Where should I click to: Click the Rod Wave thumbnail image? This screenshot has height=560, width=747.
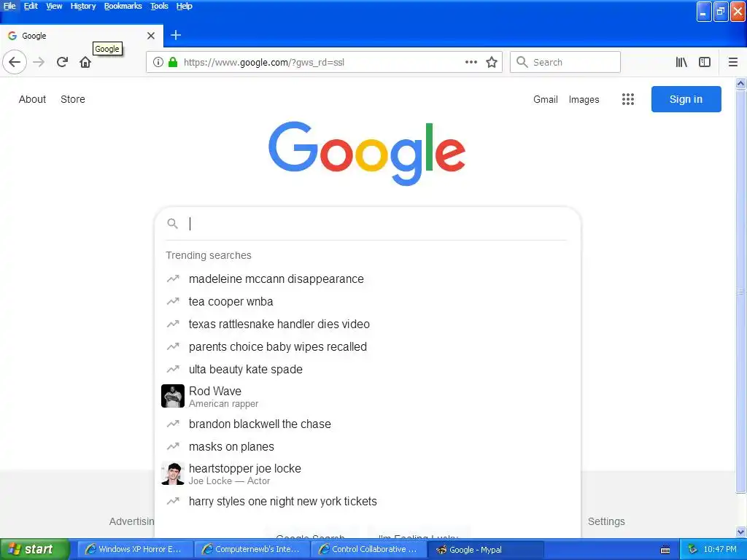173,396
